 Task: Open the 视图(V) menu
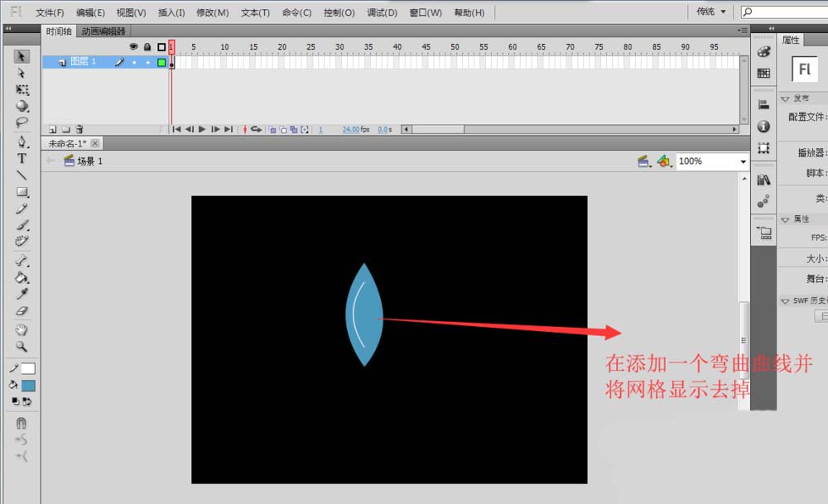pos(131,12)
